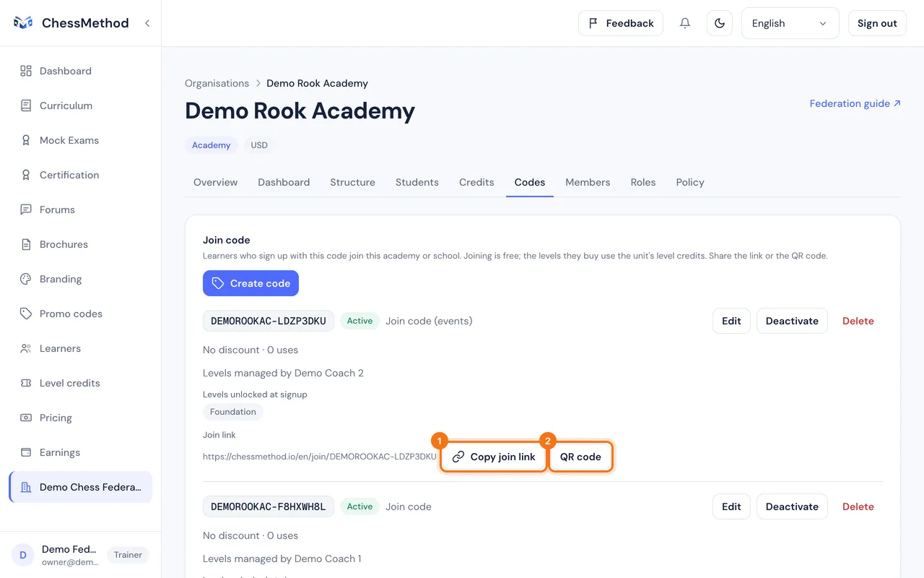This screenshot has height=578, width=924.
Task: Deactivate the DEMOROOKAC-F8HXWH8L code
Action: (792, 506)
